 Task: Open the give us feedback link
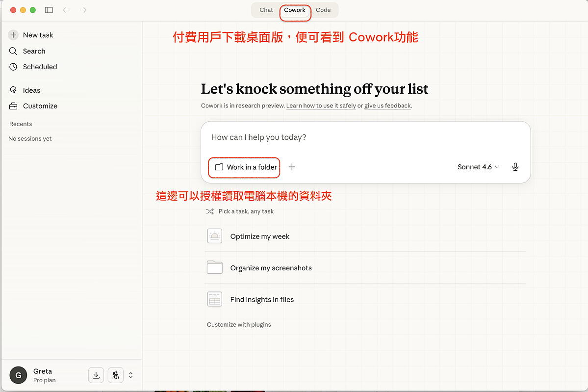tap(387, 105)
